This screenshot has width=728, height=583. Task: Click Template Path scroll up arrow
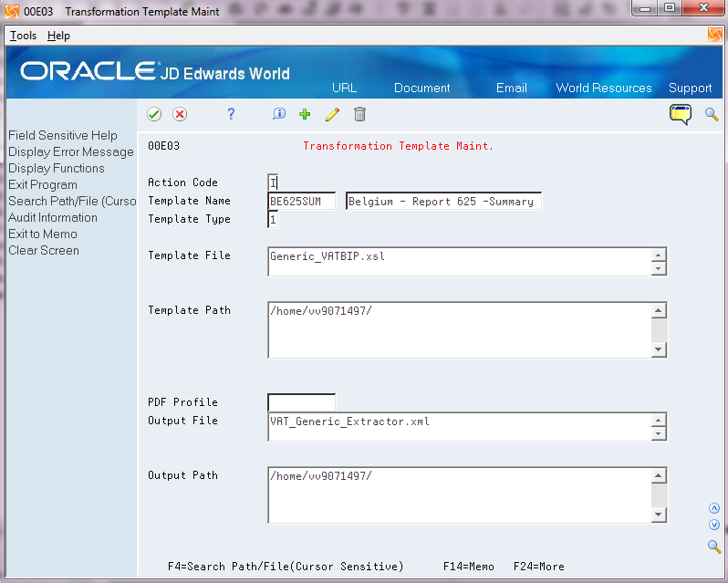(659, 310)
